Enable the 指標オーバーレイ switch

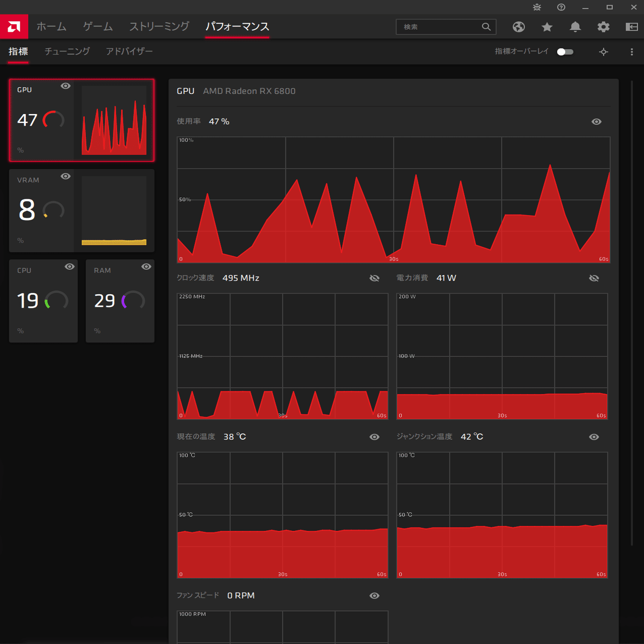point(565,51)
